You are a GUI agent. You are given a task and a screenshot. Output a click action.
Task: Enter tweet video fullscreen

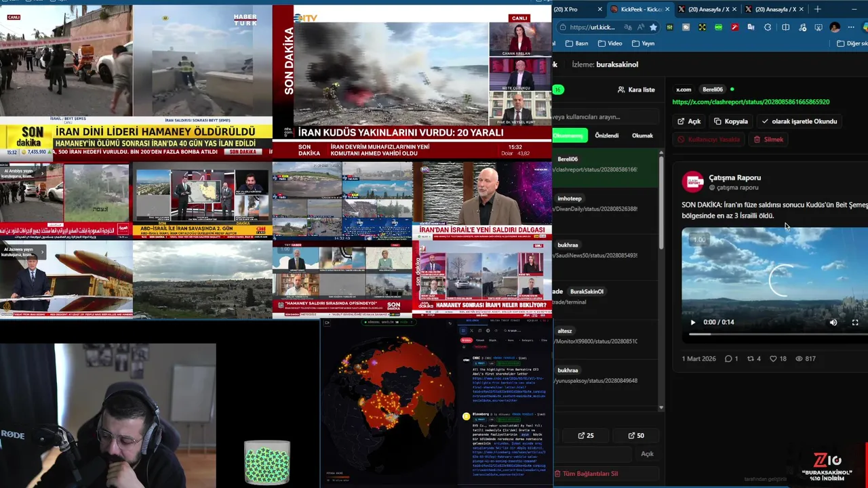[855, 323]
